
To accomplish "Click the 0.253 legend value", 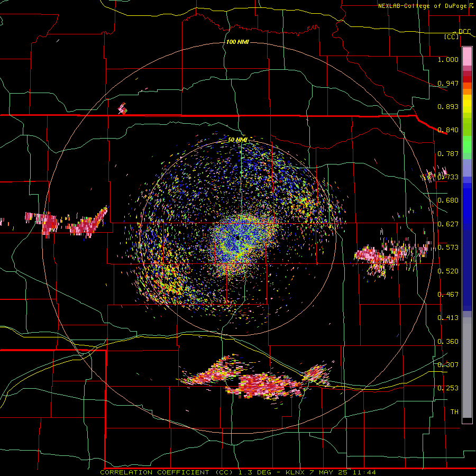I will point(448,388).
